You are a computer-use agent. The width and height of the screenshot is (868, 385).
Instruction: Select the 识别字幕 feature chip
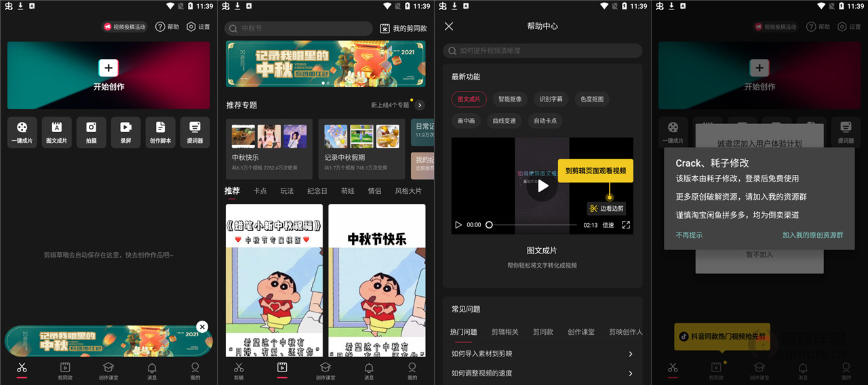(551, 99)
